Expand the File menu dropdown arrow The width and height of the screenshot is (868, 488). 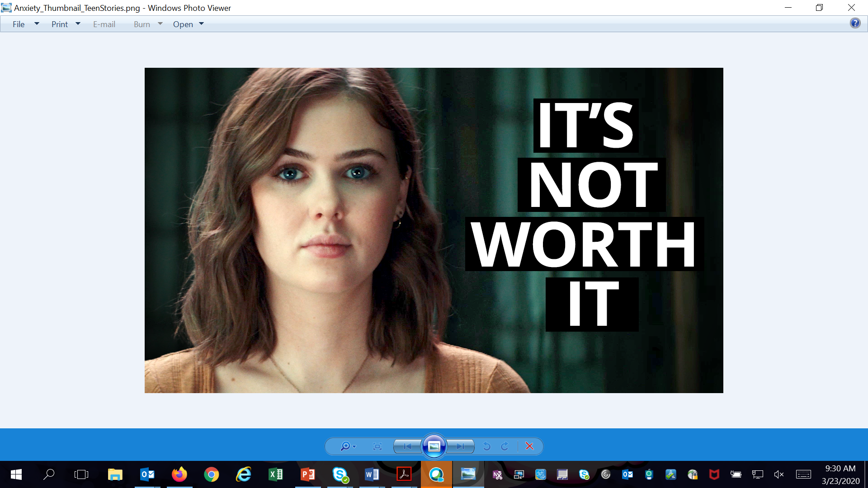tap(37, 24)
